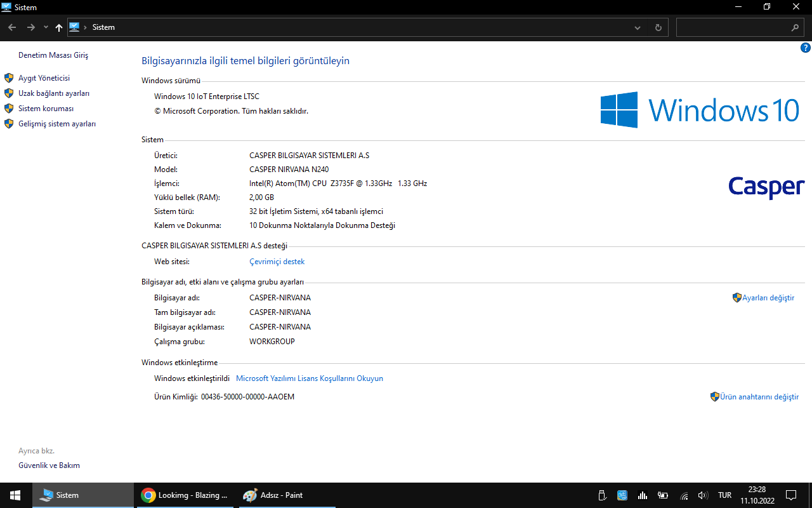
Task: Open the Çevrimiçi destek web link
Action: 277,262
